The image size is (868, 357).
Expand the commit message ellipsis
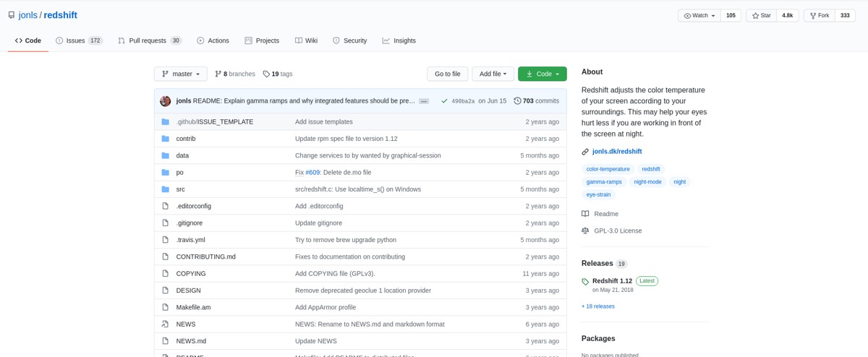[x=424, y=101]
